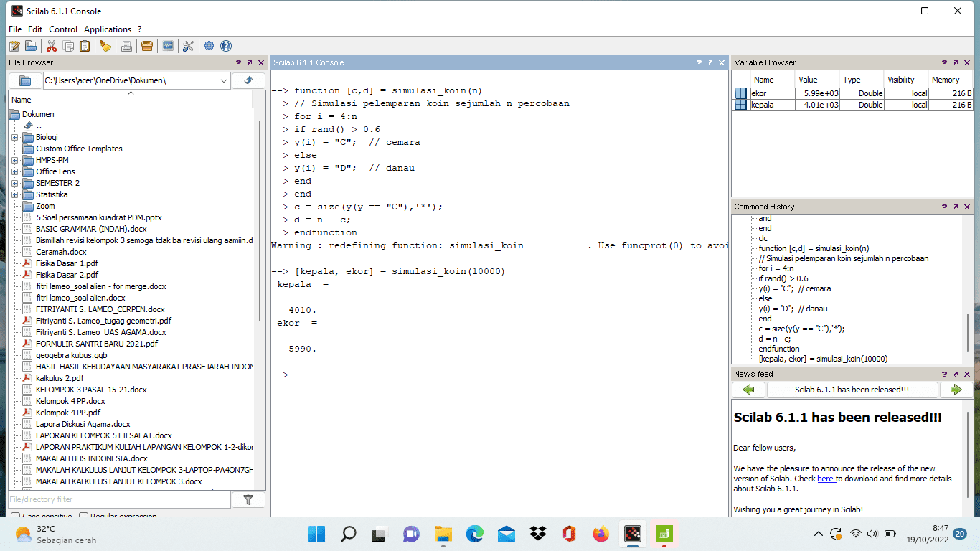Open Scilab preferences wrench icon
The width and height of the screenshot is (980, 551).
[x=188, y=46]
